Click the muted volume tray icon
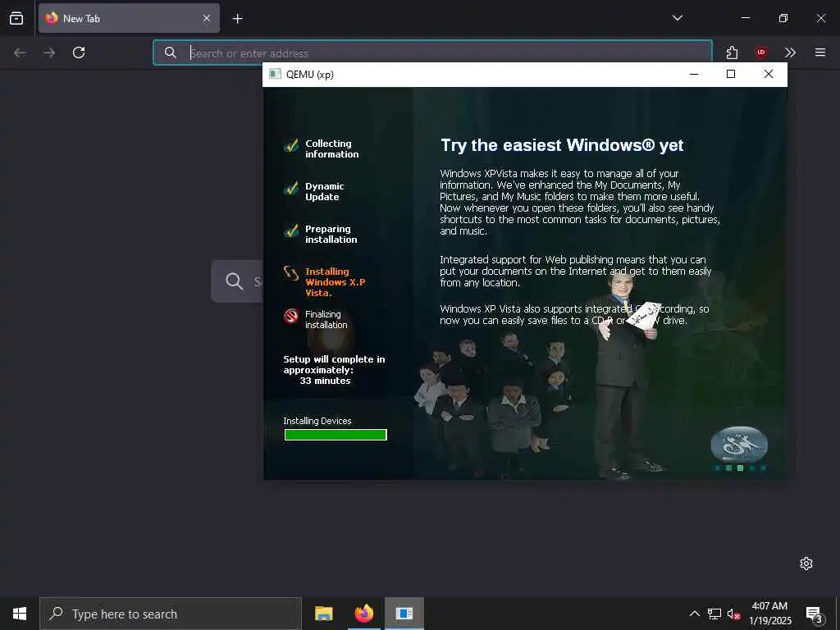This screenshot has height=630, width=840. pos(733,614)
